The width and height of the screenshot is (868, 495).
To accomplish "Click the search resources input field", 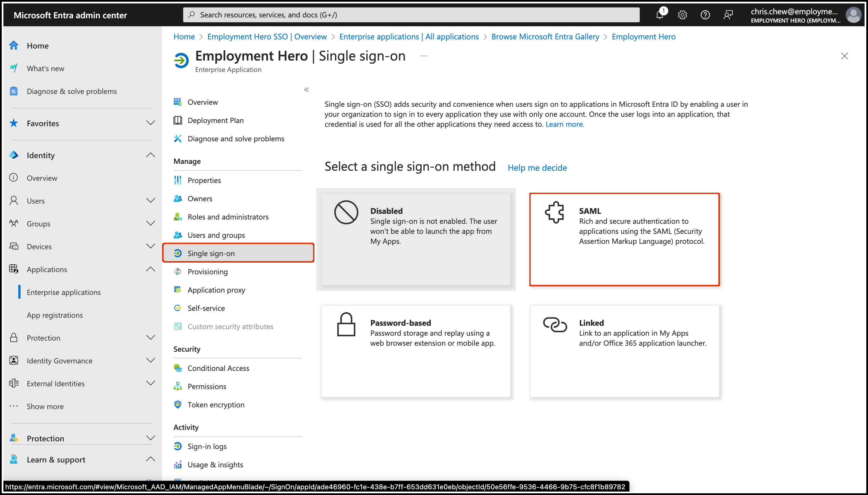I will 411,15.
